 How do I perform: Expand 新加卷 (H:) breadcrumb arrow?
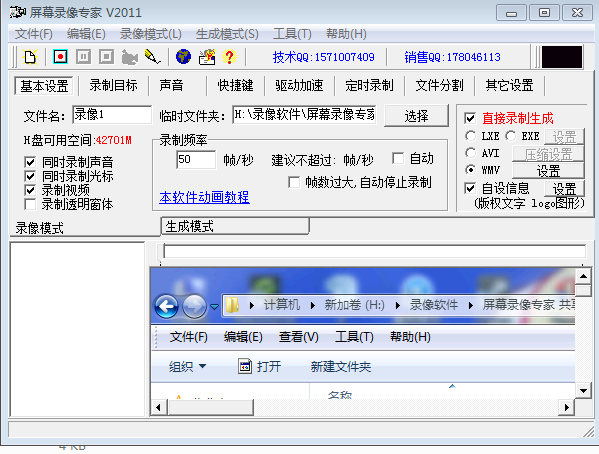coord(397,305)
